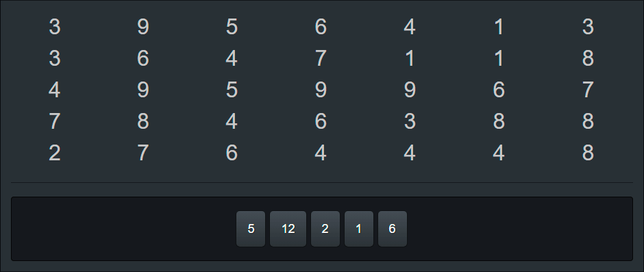Choose the 6 in the bottom grid row
The height and width of the screenshot is (272, 644).
click(232, 153)
